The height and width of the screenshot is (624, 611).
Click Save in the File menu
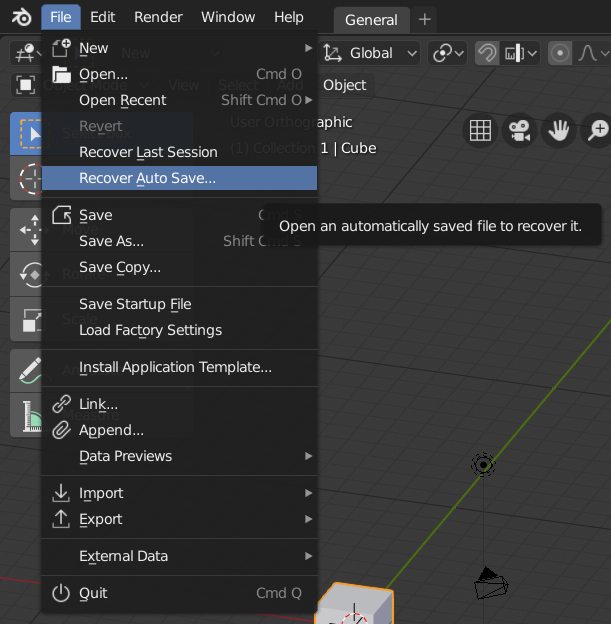[180, 215]
